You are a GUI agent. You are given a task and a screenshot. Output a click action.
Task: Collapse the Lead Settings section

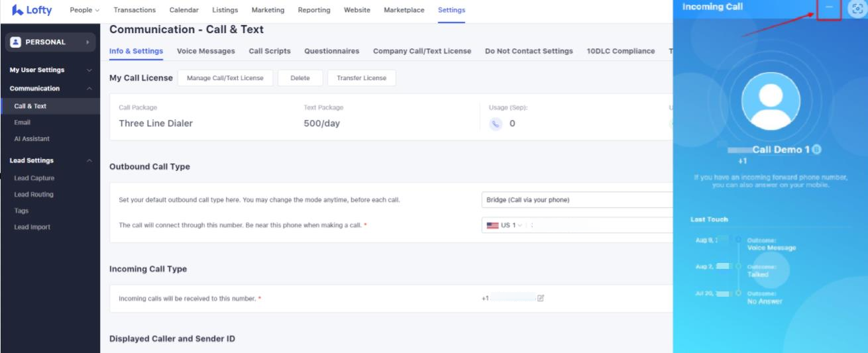click(89, 161)
